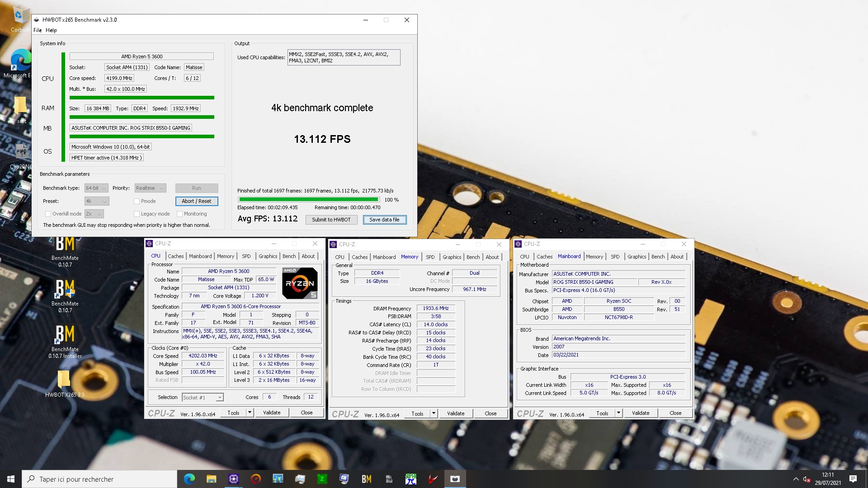Open the notification center icon
The width and height of the screenshot is (868, 488).
[853, 479]
